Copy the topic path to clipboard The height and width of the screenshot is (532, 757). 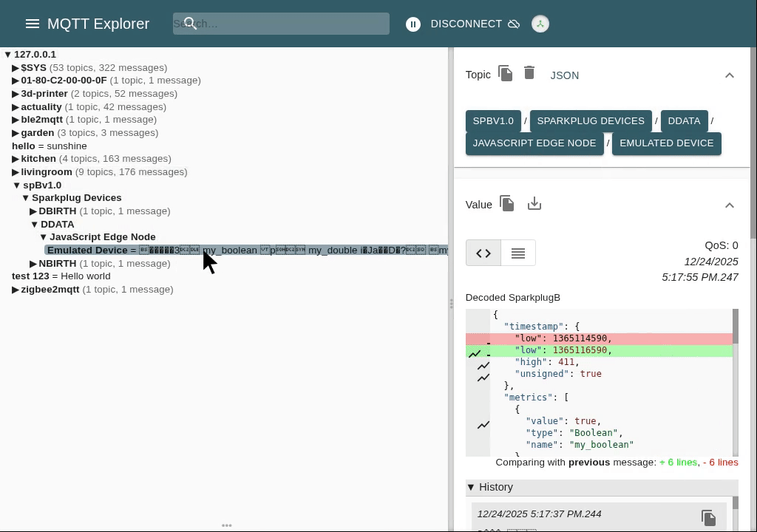506,73
